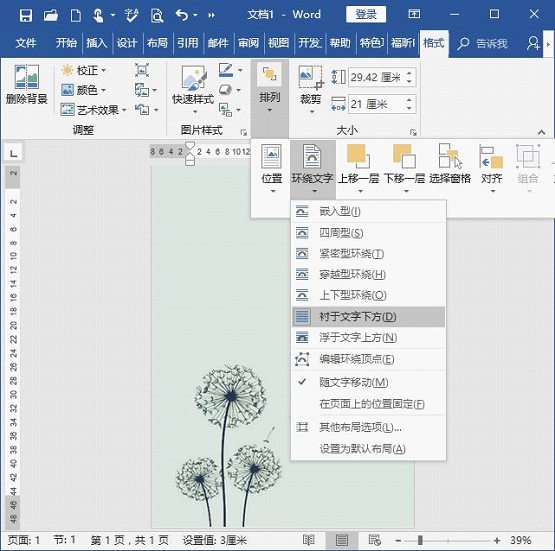Click the spelling and grammar check icon
The width and height of the screenshot is (555, 551).
(131, 16)
